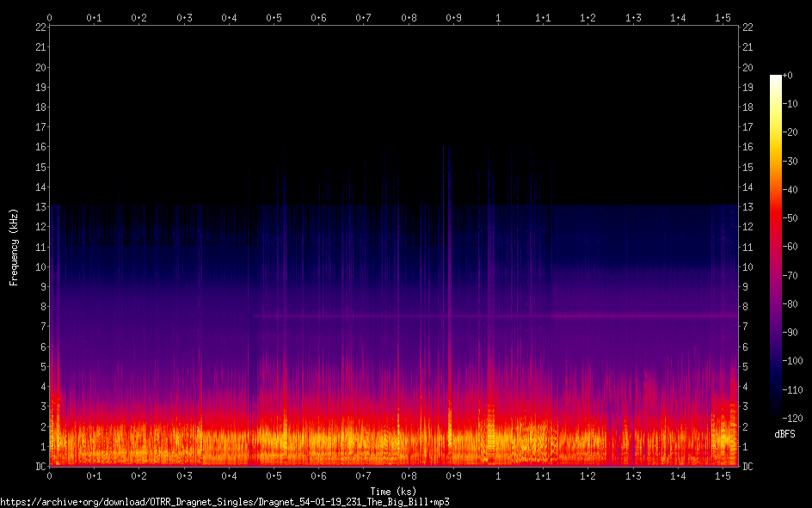Viewport: 812px width, 508px height.
Task: Select the 1.0 marker on top time axis
Action: click(x=498, y=17)
